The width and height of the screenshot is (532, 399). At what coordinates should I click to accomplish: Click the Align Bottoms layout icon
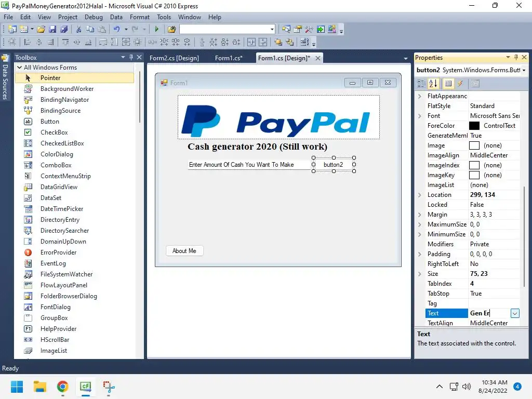point(88,42)
